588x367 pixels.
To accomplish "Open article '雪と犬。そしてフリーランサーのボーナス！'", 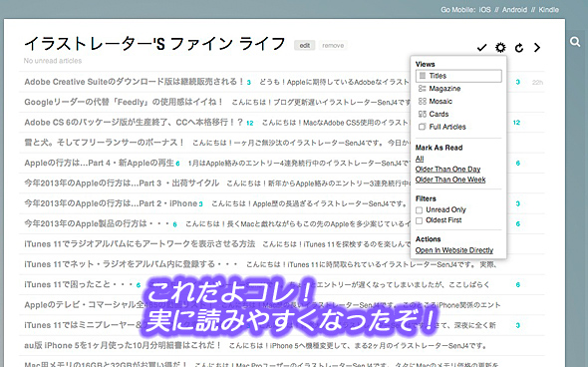I will click(105, 143).
